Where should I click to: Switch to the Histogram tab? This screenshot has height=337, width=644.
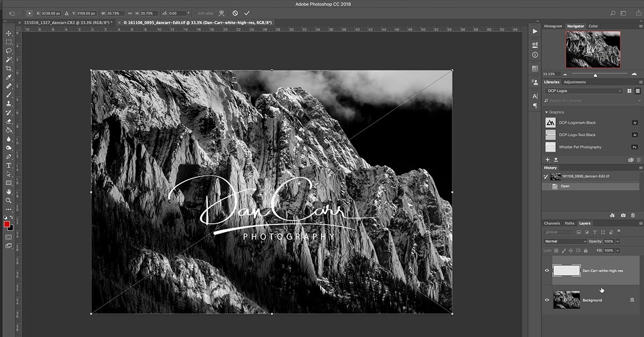[553, 25]
